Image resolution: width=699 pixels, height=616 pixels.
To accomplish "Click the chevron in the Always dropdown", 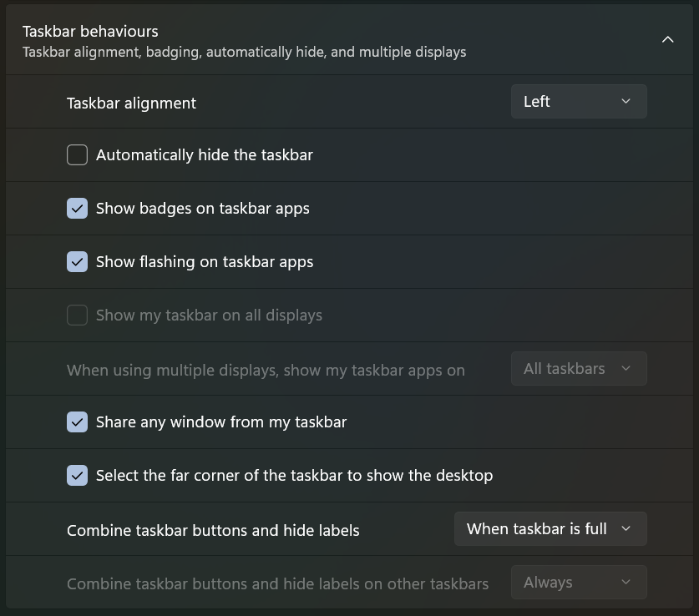I will [626, 582].
